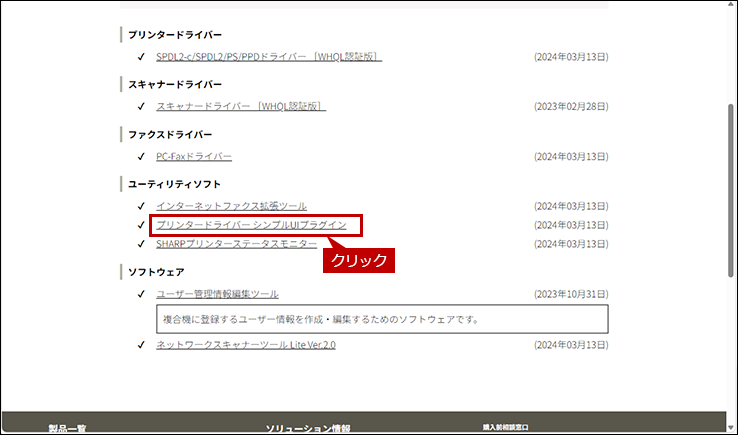Click checkmark icon beside スキャナードライバー
Screen dimensions: 738x435
(x=142, y=107)
